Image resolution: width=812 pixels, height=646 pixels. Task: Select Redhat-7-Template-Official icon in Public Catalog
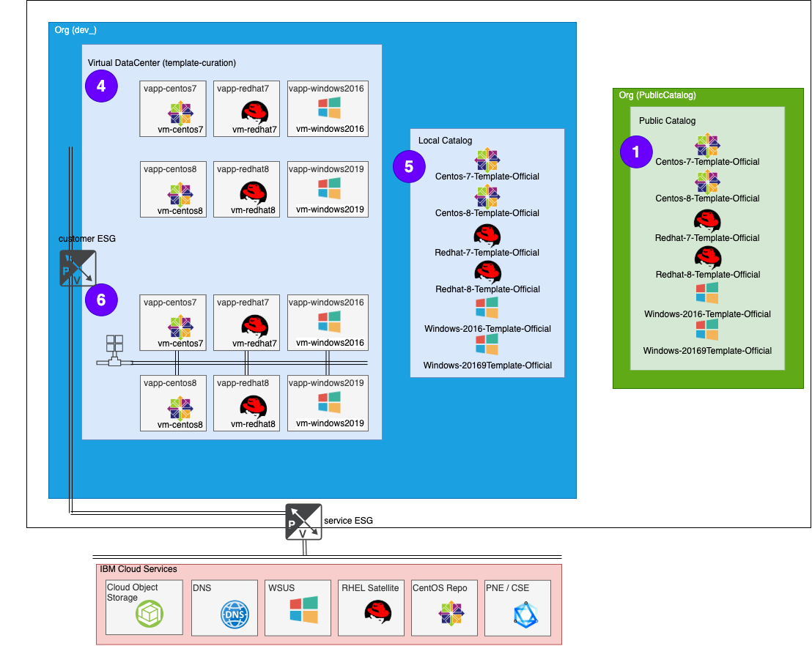pyautogui.click(x=707, y=221)
